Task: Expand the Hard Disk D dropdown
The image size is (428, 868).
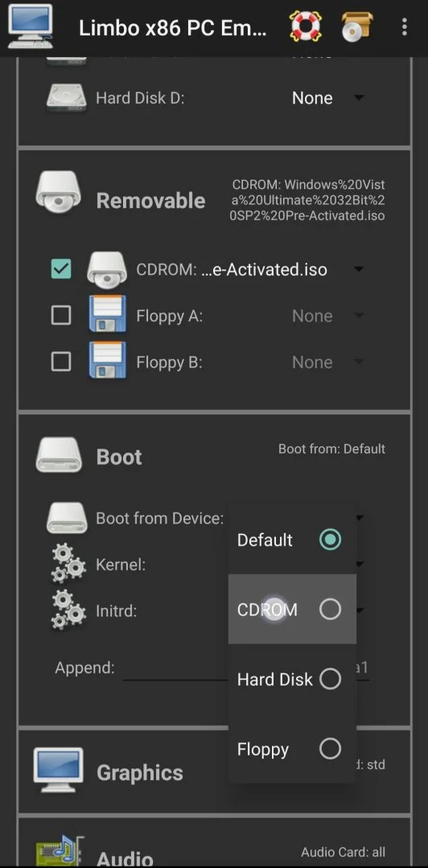Action: 327,98
